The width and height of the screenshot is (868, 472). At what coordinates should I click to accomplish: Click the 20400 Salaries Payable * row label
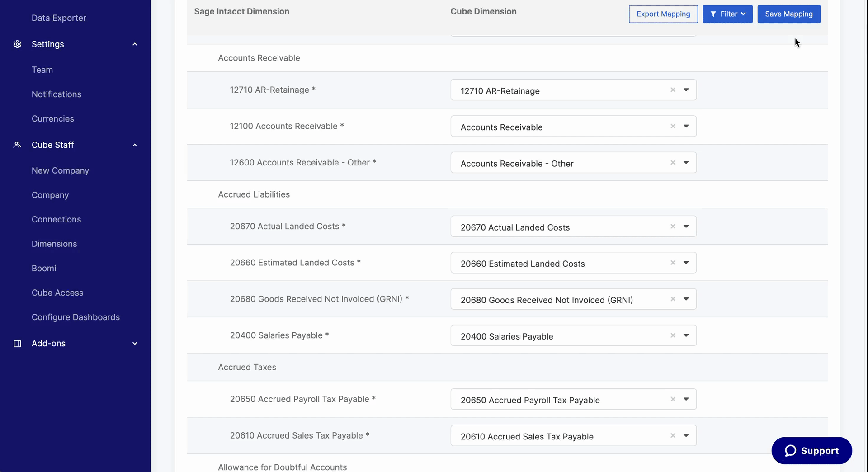pyautogui.click(x=279, y=335)
